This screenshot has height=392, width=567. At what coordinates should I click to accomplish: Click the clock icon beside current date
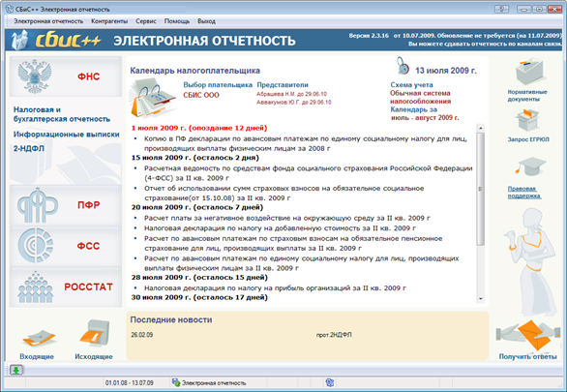[x=403, y=66]
